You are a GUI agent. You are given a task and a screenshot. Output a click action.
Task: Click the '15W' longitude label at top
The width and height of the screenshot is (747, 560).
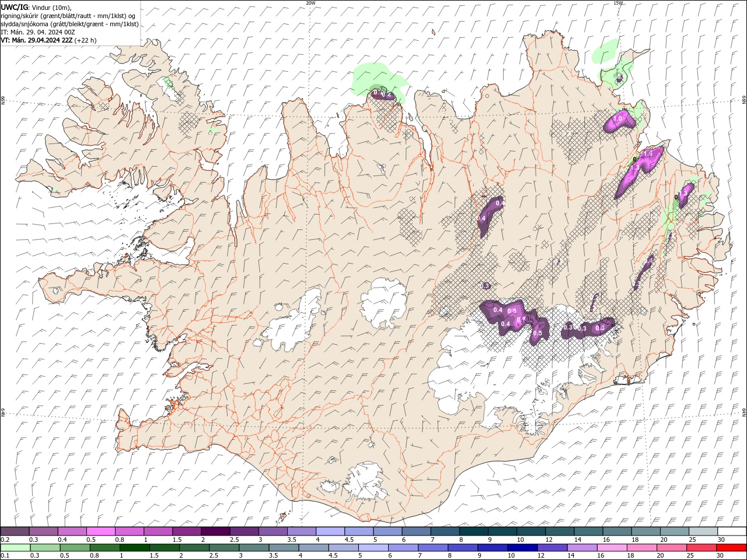click(618, 2)
